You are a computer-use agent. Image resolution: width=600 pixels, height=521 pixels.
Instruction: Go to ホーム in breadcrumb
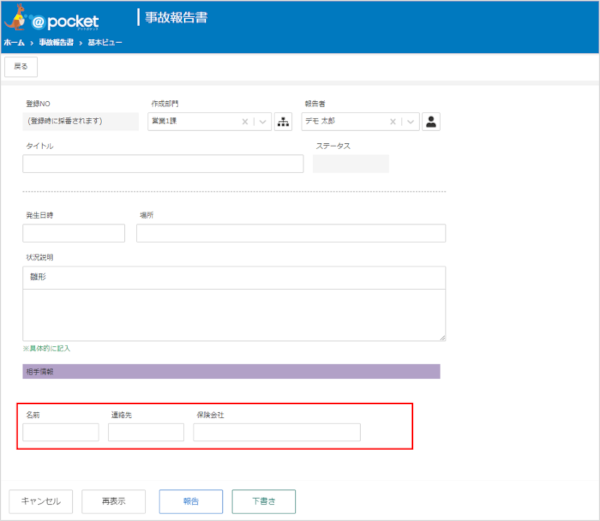pos(14,42)
